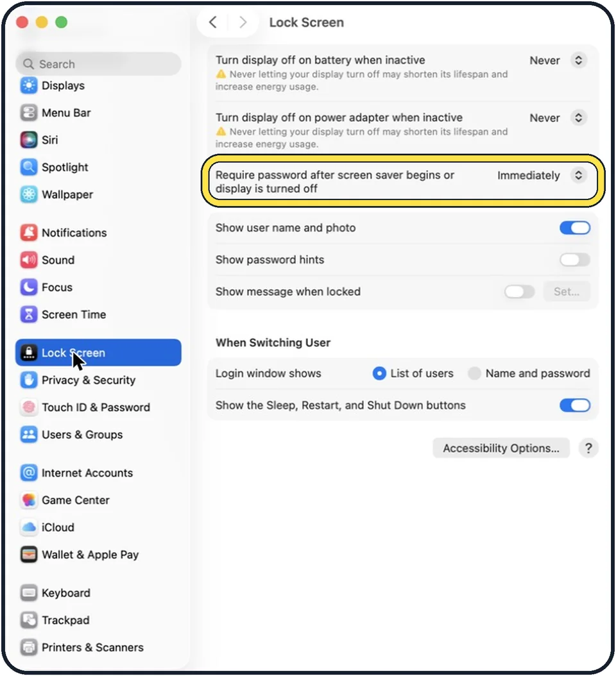Click the Siri icon in sidebar
Image resolution: width=616 pixels, height=676 pixels.
click(x=29, y=140)
